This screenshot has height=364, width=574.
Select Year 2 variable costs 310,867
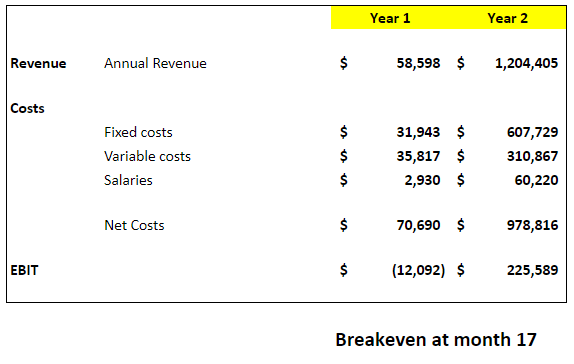pyautogui.click(x=533, y=156)
